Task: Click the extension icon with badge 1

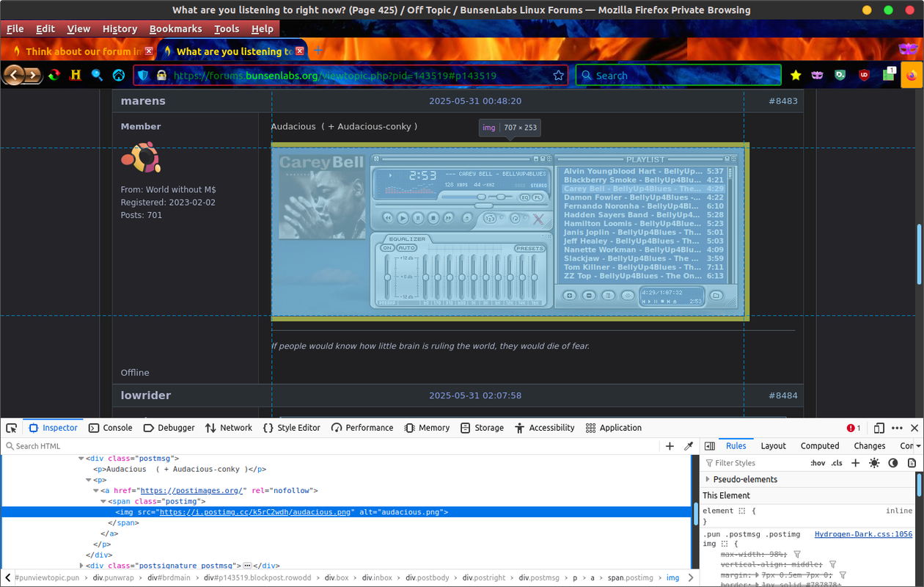Action: (x=888, y=74)
